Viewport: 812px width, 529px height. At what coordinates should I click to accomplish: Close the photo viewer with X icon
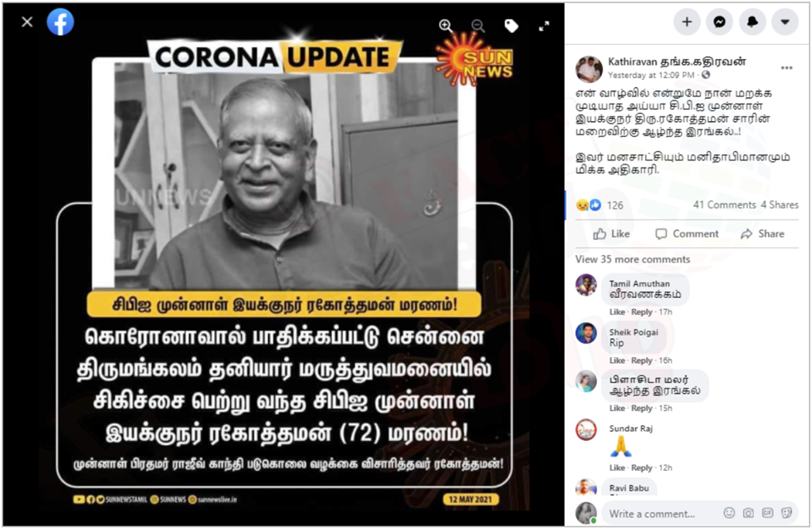tap(27, 22)
